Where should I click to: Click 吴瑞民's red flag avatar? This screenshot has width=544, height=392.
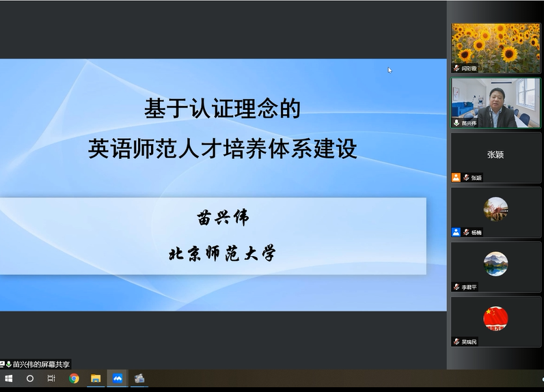495,318
